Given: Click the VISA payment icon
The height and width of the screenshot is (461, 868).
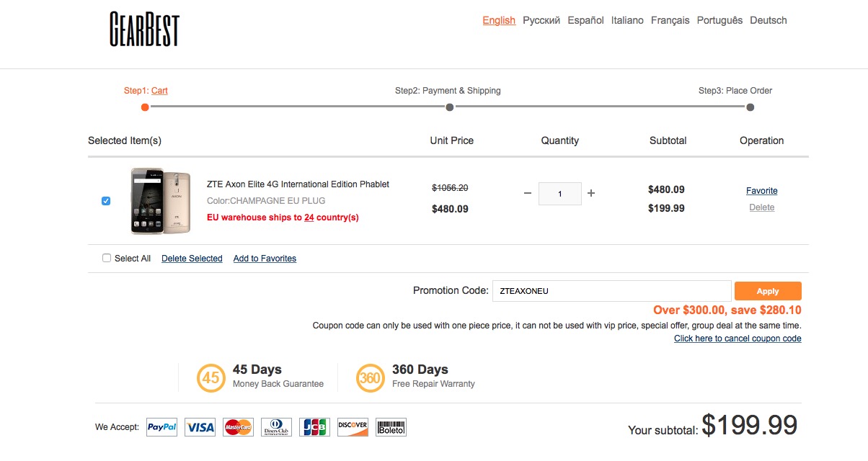Looking at the screenshot, I should pyautogui.click(x=200, y=427).
